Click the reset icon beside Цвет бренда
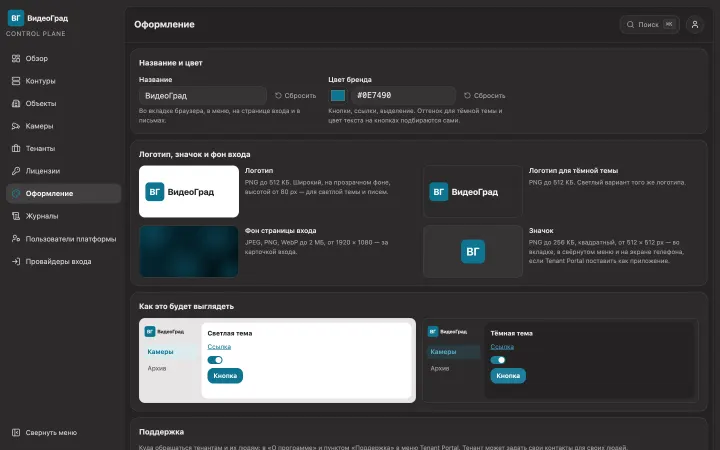 467,96
